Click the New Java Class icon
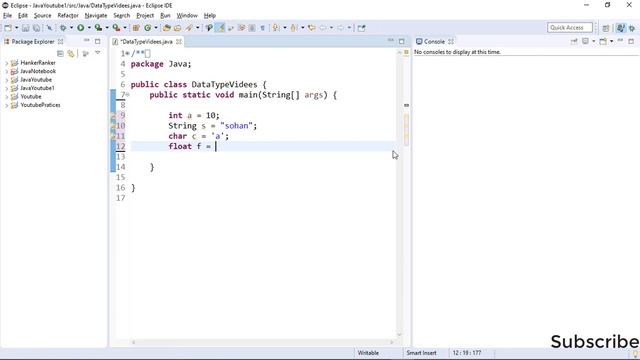640x360 pixels. [x=148, y=28]
